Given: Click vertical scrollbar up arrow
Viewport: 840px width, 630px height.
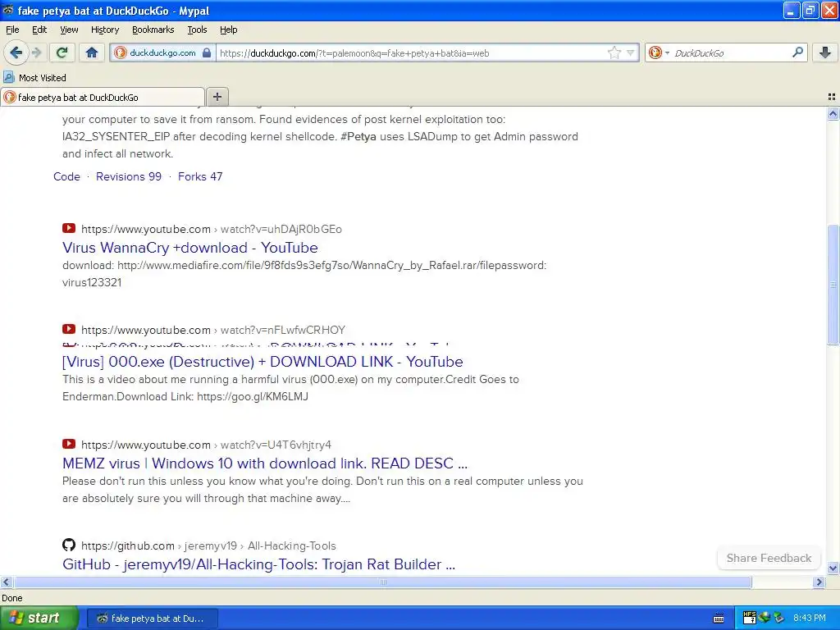Looking at the screenshot, I should click(833, 113).
